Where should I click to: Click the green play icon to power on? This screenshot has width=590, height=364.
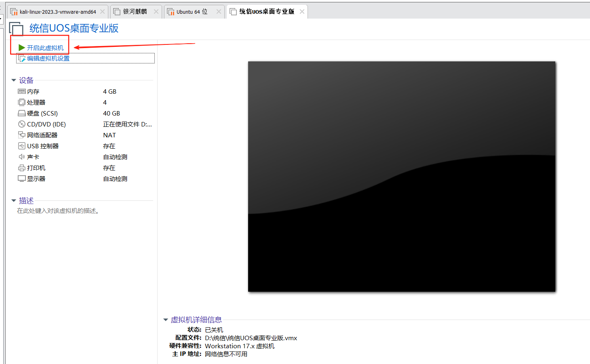pyautogui.click(x=22, y=48)
